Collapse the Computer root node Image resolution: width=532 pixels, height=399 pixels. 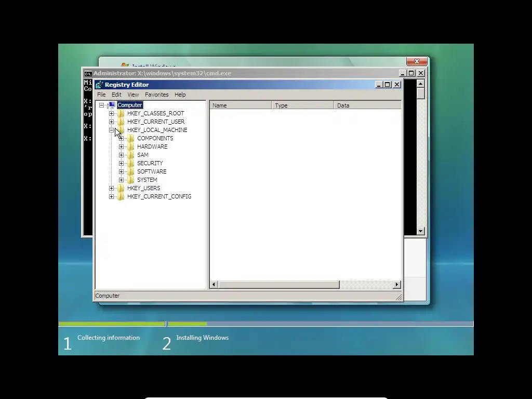click(x=101, y=105)
